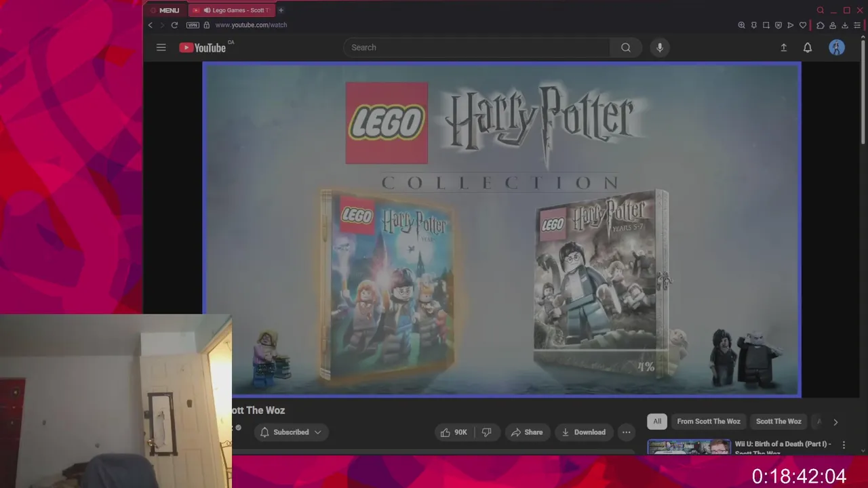Start voice search with microphone
Screen dimensions: 868x488
[x=660, y=47]
